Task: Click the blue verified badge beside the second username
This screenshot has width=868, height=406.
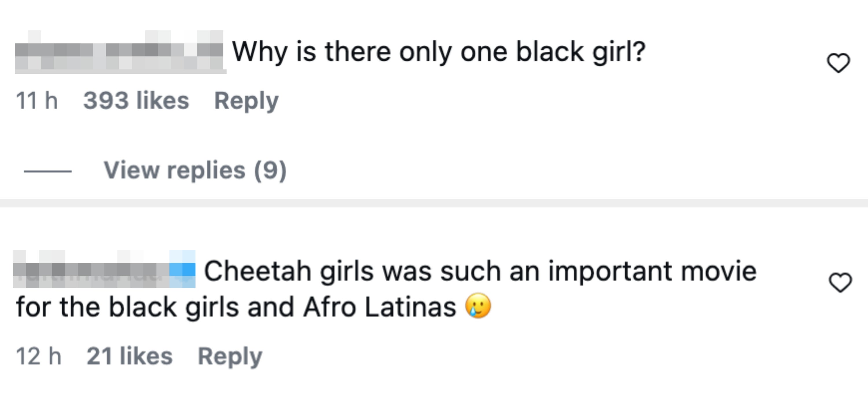Action: 182,269
